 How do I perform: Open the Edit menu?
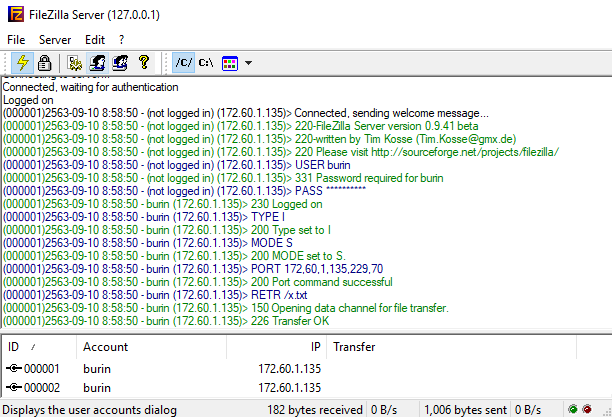coord(95,38)
